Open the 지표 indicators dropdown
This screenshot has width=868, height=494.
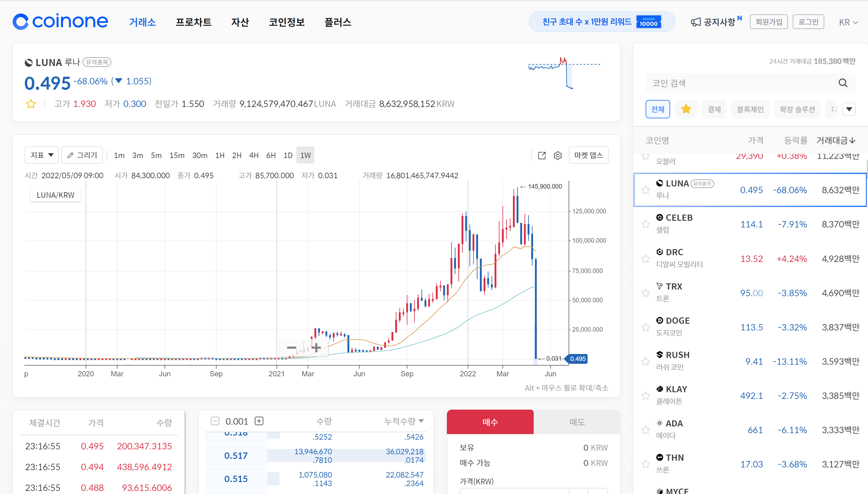[x=42, y=155]
